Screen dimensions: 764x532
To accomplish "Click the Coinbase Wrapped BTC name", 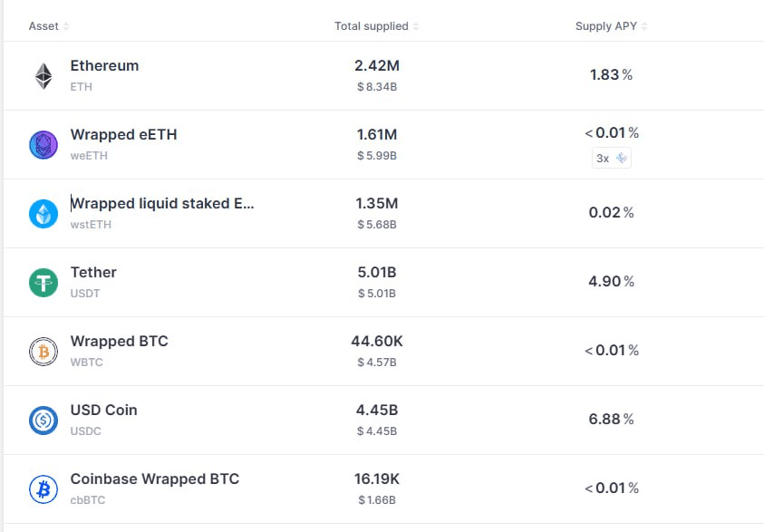I will 155,479.
